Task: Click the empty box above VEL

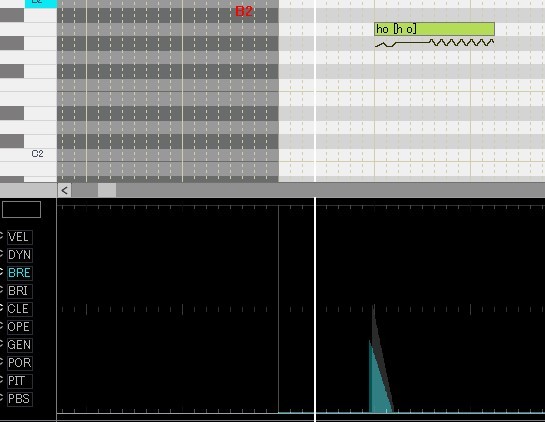Action: coord(22,210)
